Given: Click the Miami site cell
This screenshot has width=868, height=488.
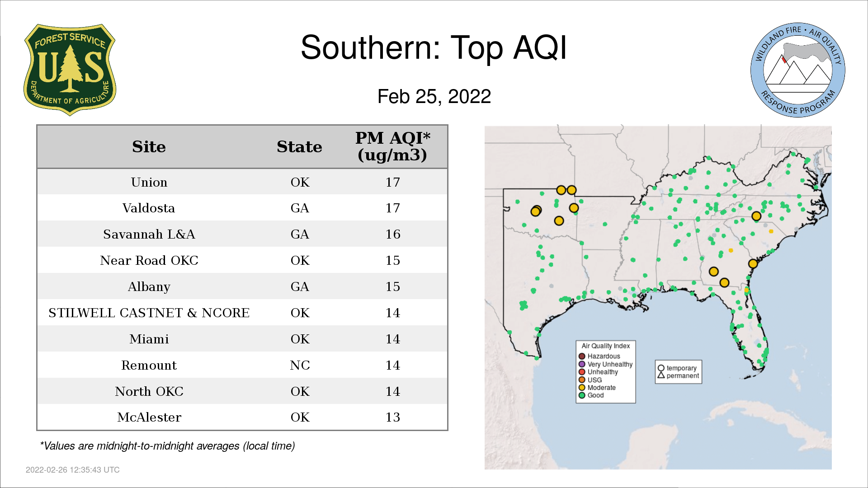Looking at the screenshot, I should [x=149, y=339].
